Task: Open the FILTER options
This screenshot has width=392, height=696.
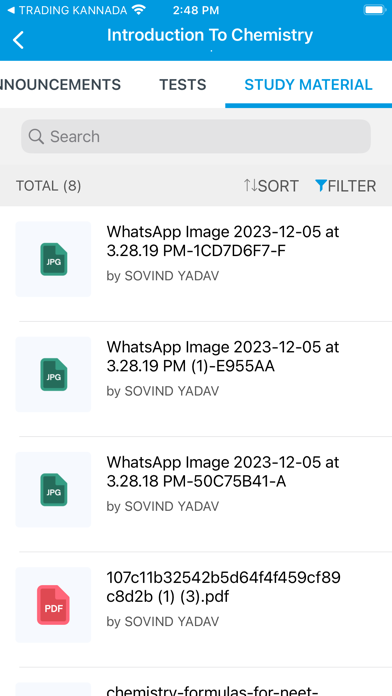Action: (345, 186)
